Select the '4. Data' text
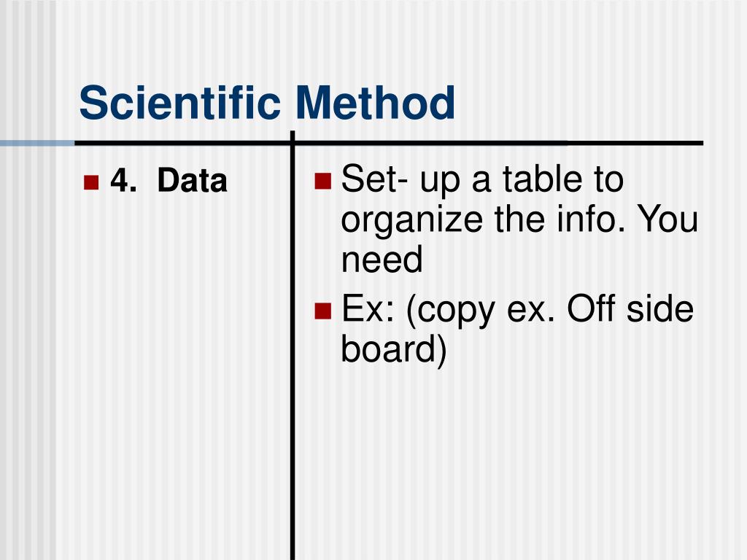 tap(169, 181)
